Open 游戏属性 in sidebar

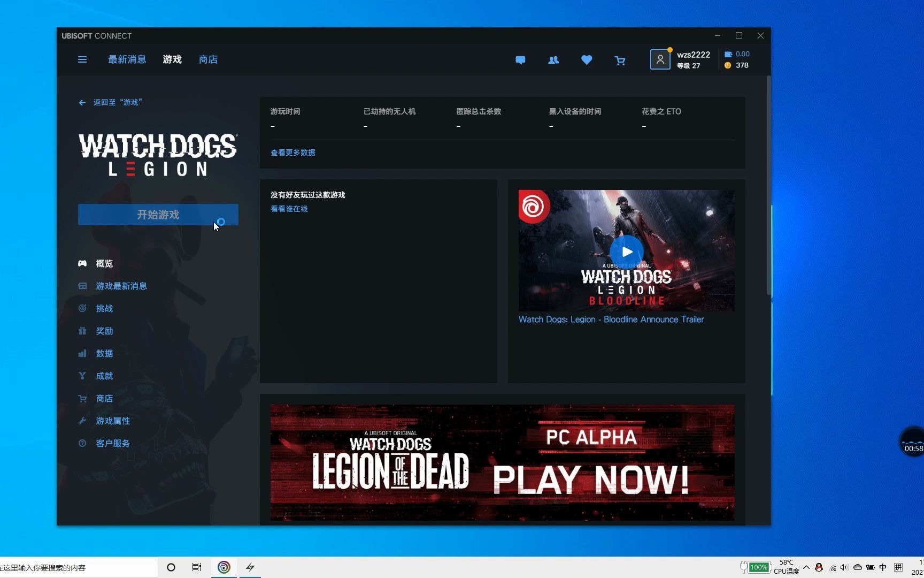click(104, 421)
